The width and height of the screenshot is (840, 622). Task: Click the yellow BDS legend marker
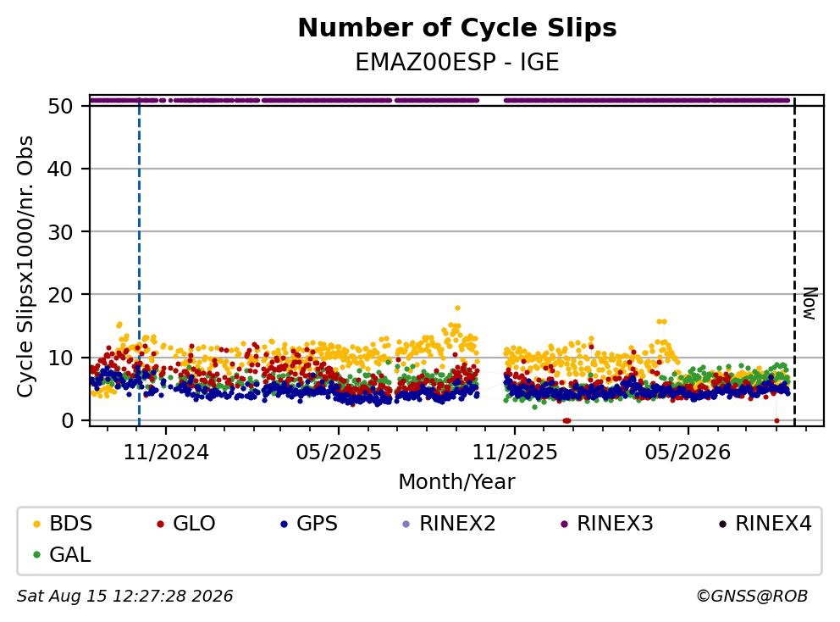36,524
